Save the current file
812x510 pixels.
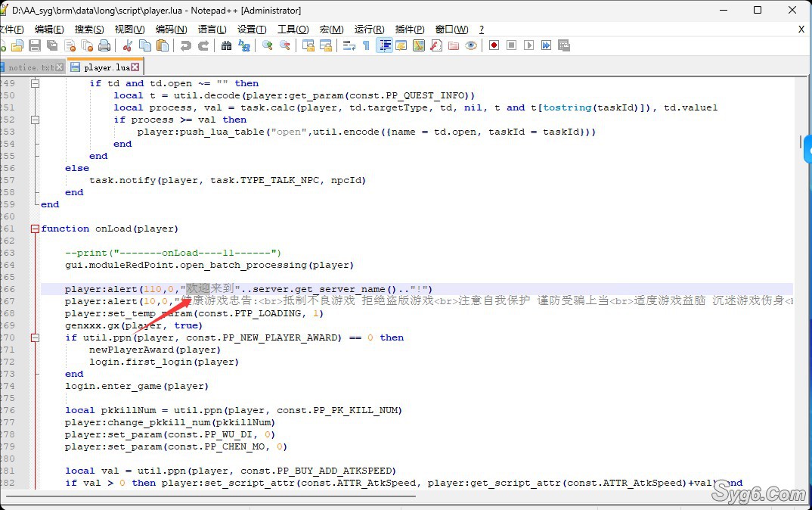click(35, 45)
